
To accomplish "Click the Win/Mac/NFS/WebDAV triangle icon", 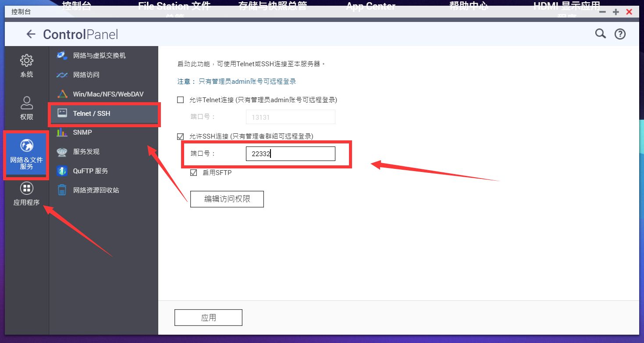I will 62,94.
